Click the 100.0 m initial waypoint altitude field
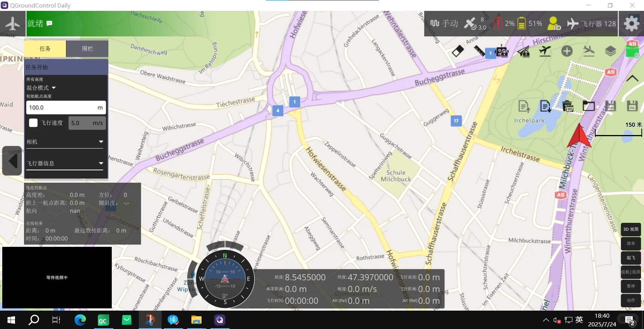Viewport: 644px width, 329px height. pos(66,108)
